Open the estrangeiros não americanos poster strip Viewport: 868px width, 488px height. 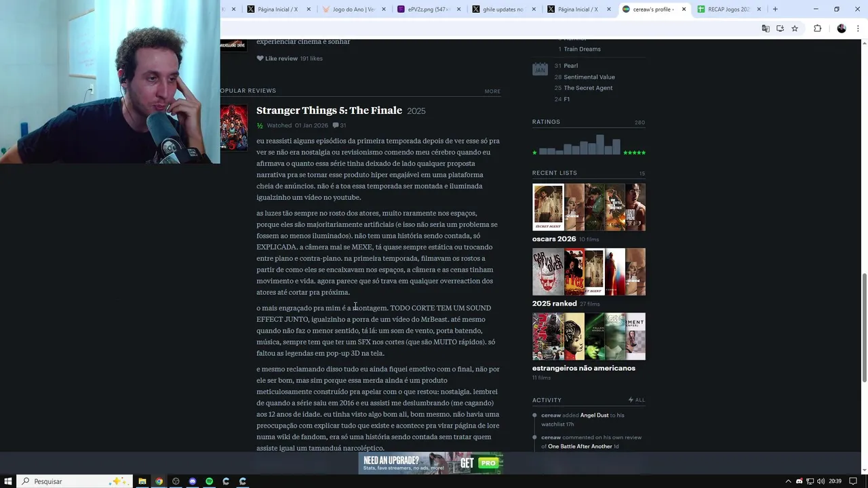(589, 336)
